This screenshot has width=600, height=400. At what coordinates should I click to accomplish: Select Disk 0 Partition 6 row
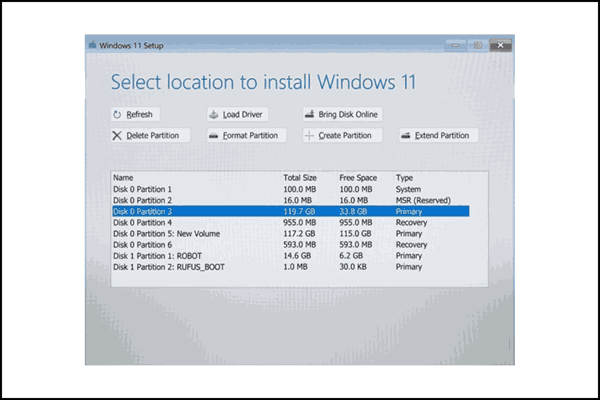(x=291, y=245)
